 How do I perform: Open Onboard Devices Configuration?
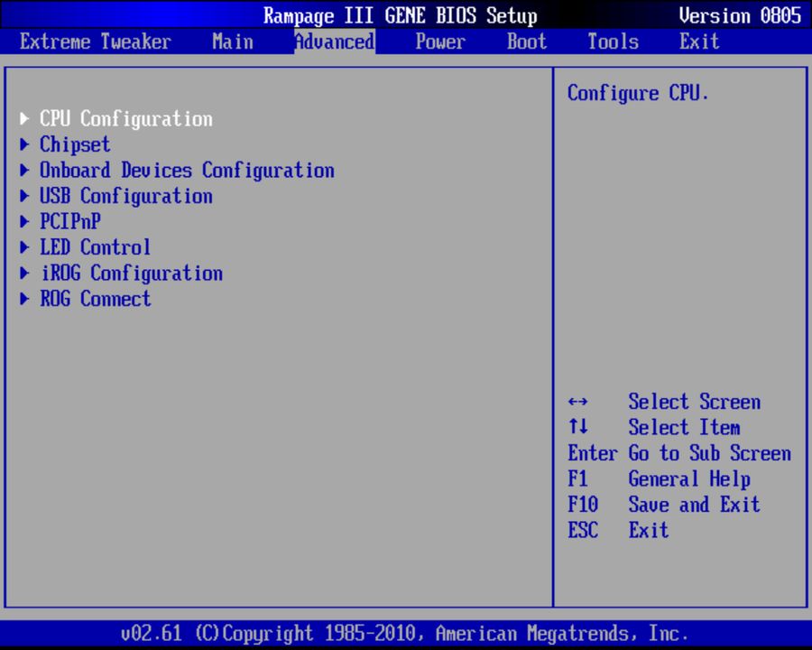tap(187, 171)
